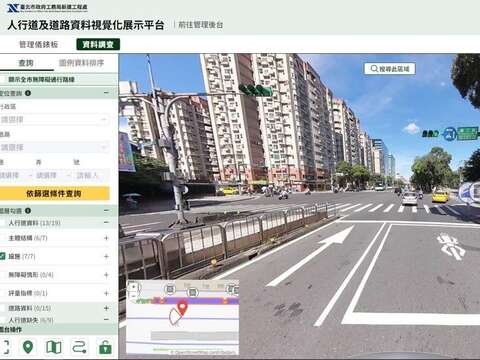Toggle the 人行道資料 (13/19) checkbox
This screenshot has width=480, height=360.
point(3,223)
